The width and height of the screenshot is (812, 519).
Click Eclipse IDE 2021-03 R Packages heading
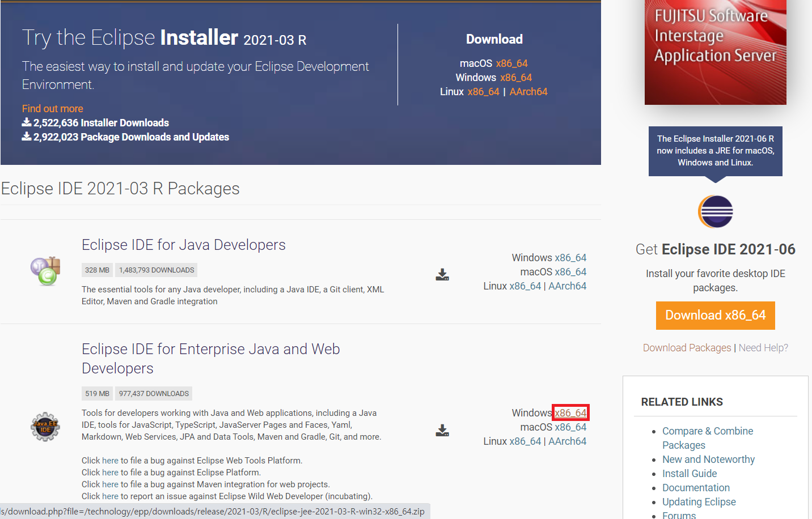coord(120,189)
